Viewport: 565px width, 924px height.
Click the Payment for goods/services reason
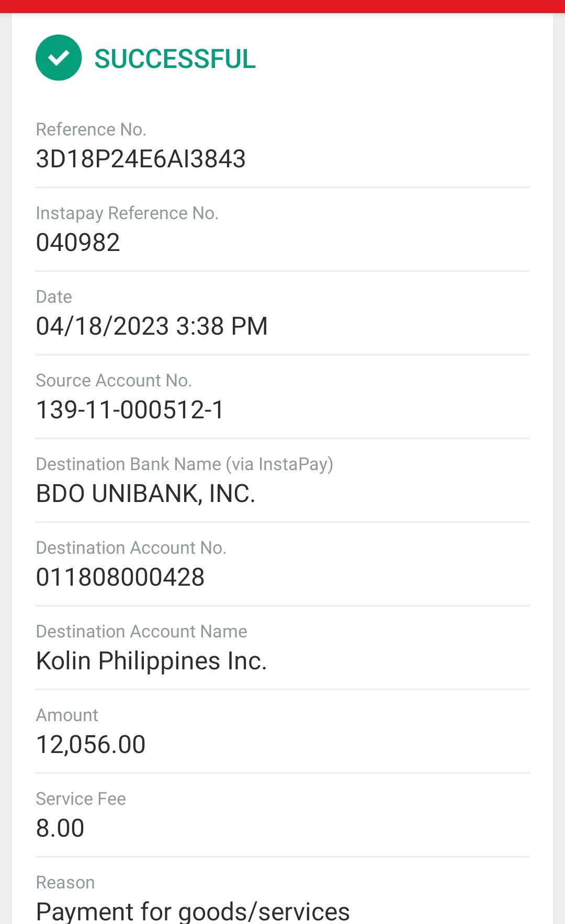pos(193,911)
